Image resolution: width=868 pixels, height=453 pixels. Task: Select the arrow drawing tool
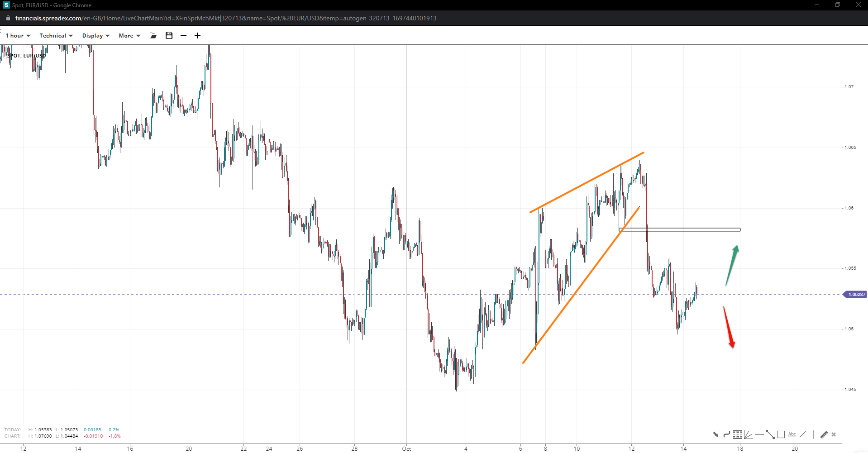coord(715,434)
